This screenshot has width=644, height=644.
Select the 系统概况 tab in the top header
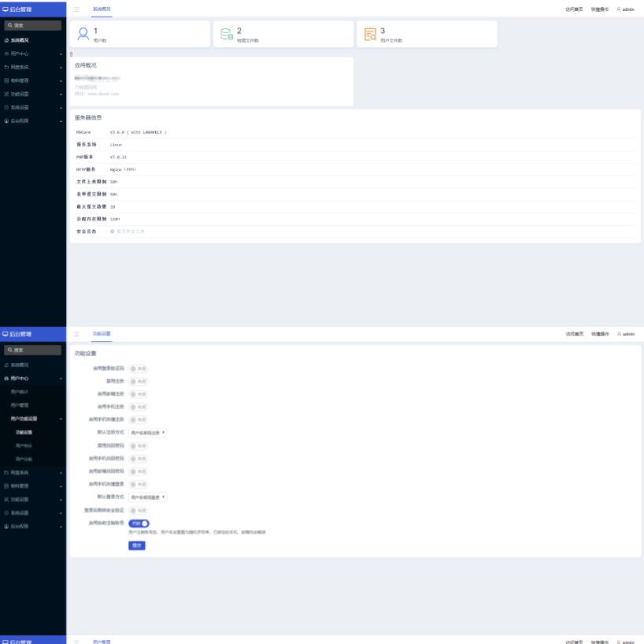tap(102, 9)
